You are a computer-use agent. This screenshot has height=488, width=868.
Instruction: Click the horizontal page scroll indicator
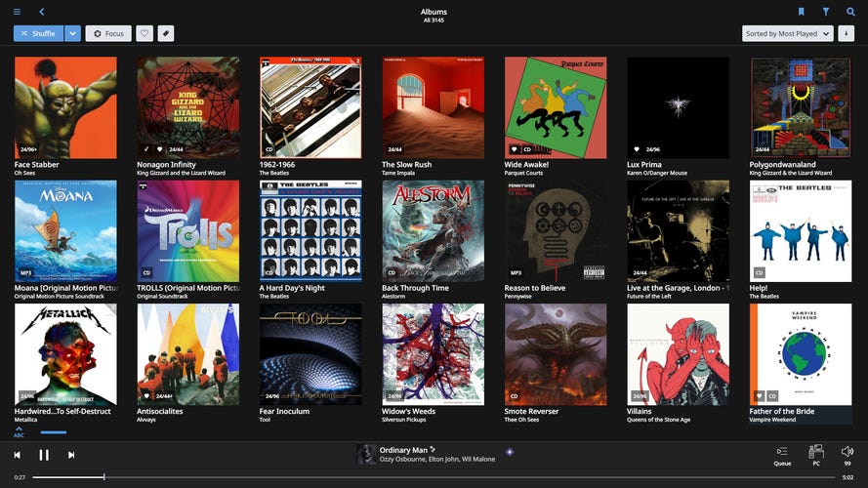coord(53,432)
